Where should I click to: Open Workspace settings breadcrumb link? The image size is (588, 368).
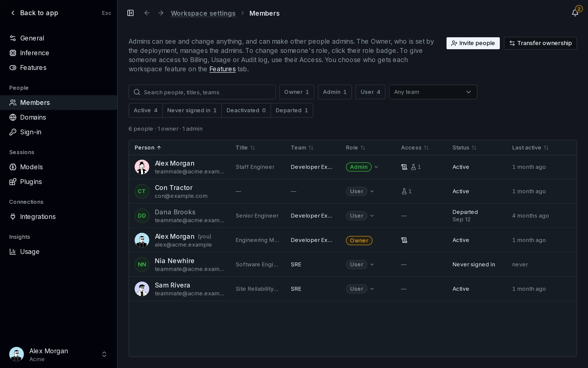[x=203, y=13]
